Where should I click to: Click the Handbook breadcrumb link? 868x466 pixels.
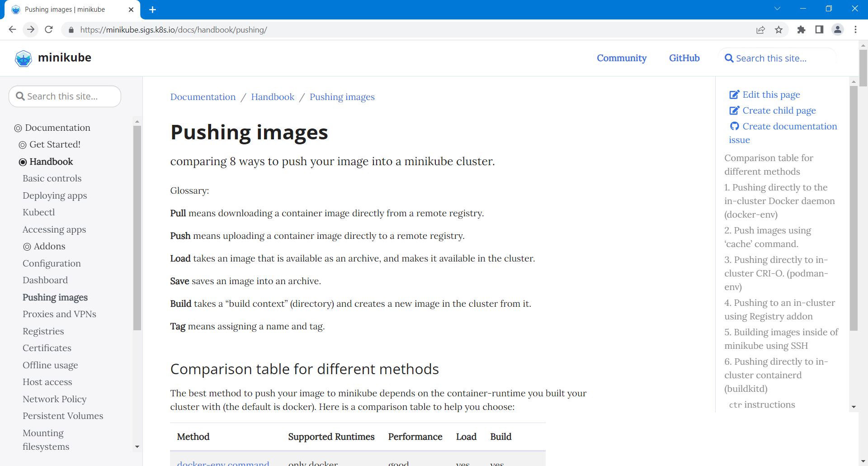pos(272,97)
